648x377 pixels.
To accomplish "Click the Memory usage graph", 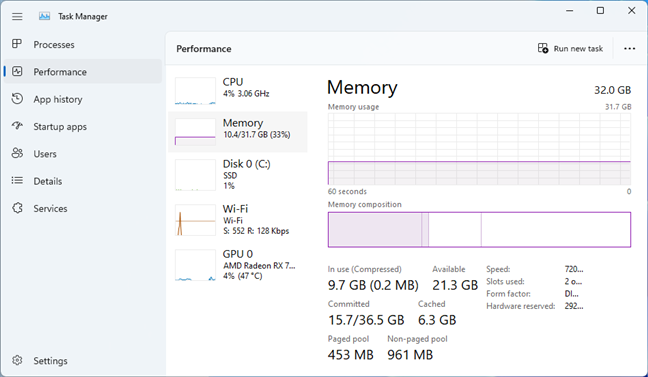I will pyautogui.click(x=479, y=149).
